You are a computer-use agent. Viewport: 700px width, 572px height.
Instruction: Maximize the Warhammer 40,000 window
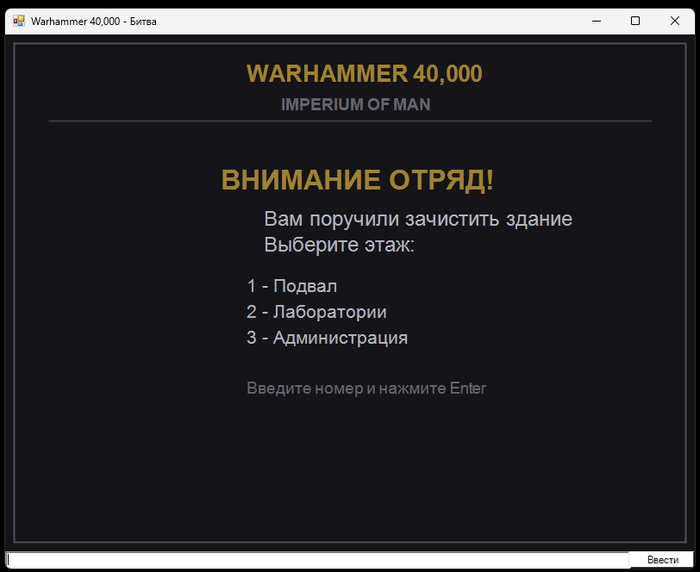pyautogui.click(x=635, y=21)
